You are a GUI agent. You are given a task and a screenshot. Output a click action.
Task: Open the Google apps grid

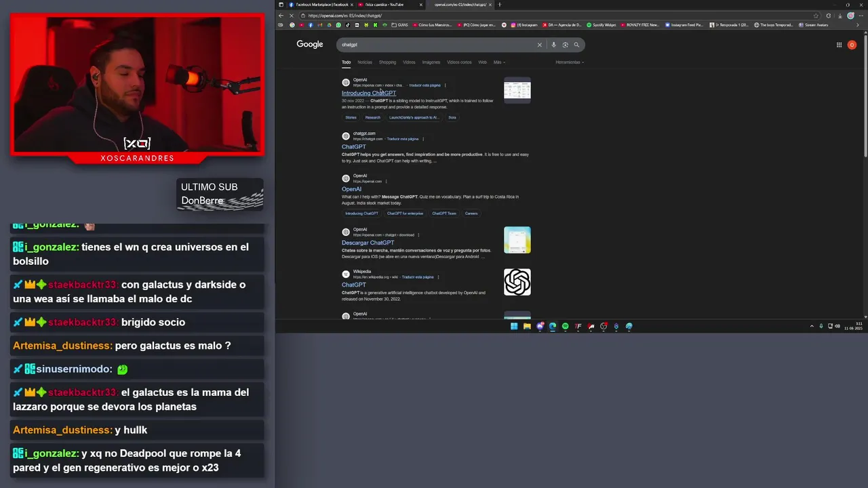839,45
